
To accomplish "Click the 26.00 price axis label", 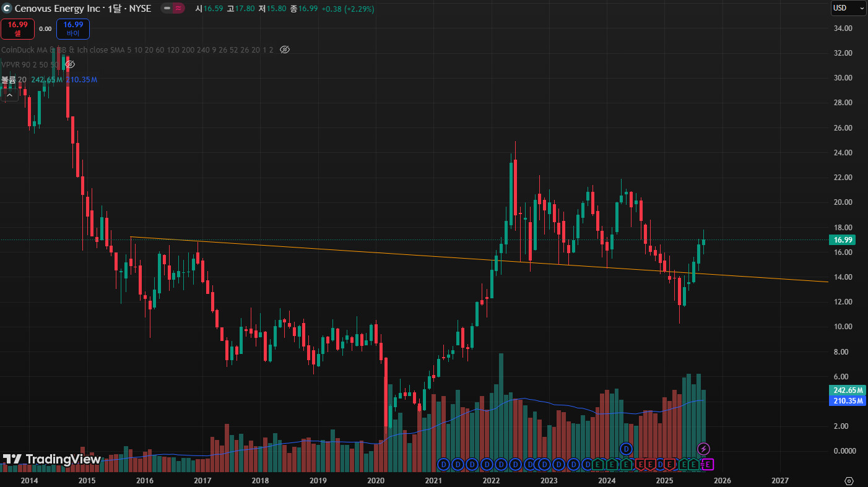I will (843, 128).
